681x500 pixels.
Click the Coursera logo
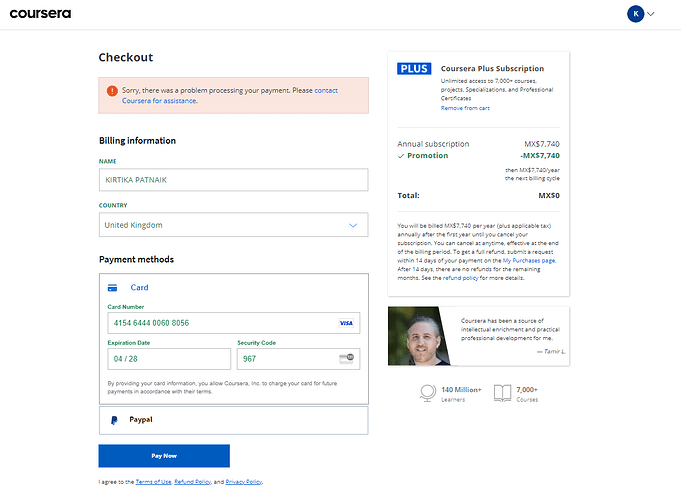[x=40, y=14]
